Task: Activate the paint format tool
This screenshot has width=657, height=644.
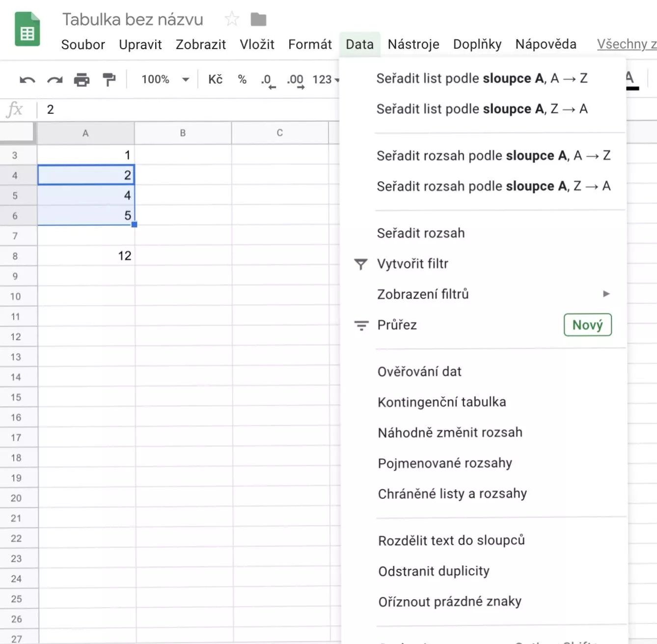Action: (109, 80)
